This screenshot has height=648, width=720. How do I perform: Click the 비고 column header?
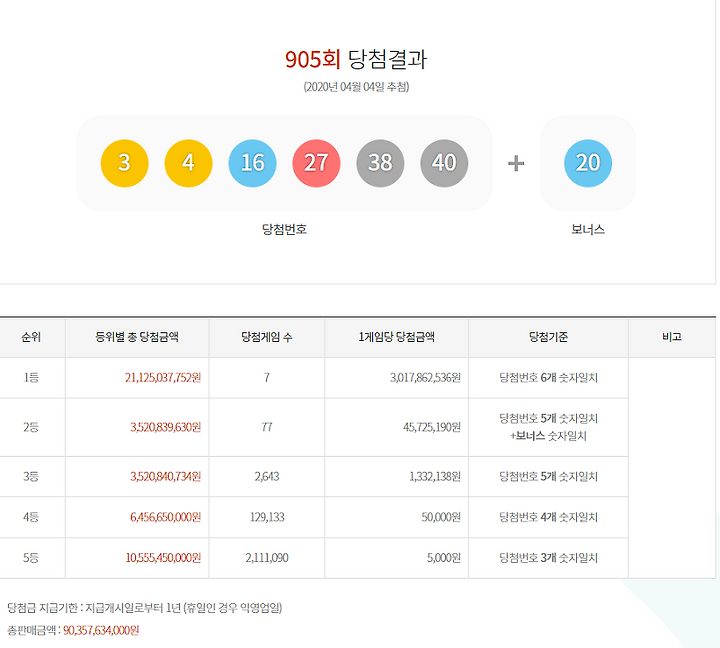click(x=672, y=337)
